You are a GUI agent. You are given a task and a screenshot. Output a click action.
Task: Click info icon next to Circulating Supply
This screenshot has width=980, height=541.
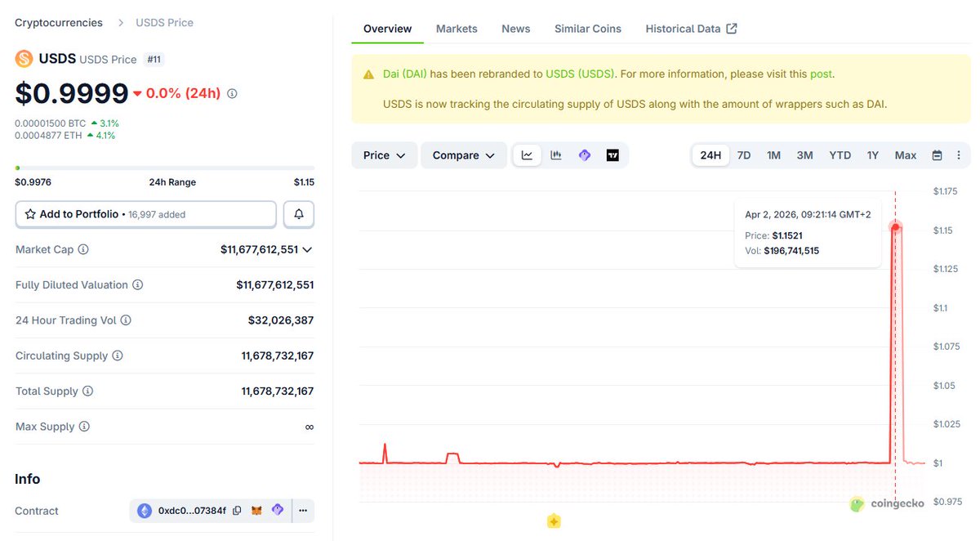118,355
